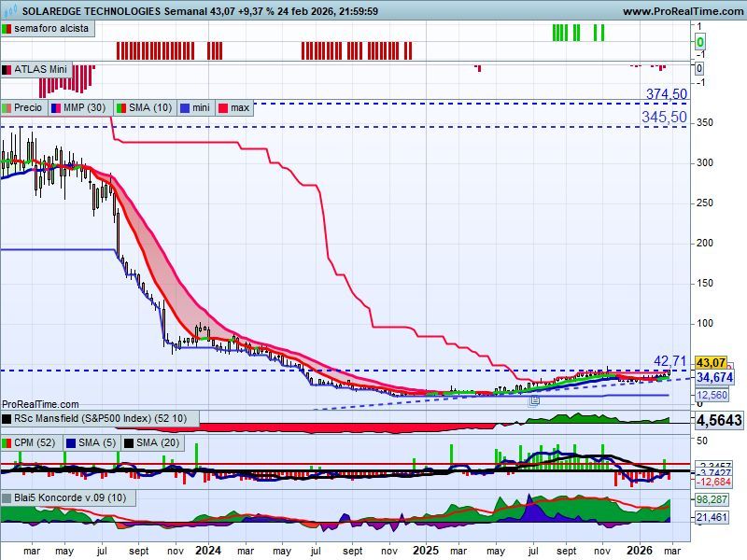Click the '350' price axis label
Image resolution: width=747 pixels, height=560 pixels.
click(x=705, y=122)
